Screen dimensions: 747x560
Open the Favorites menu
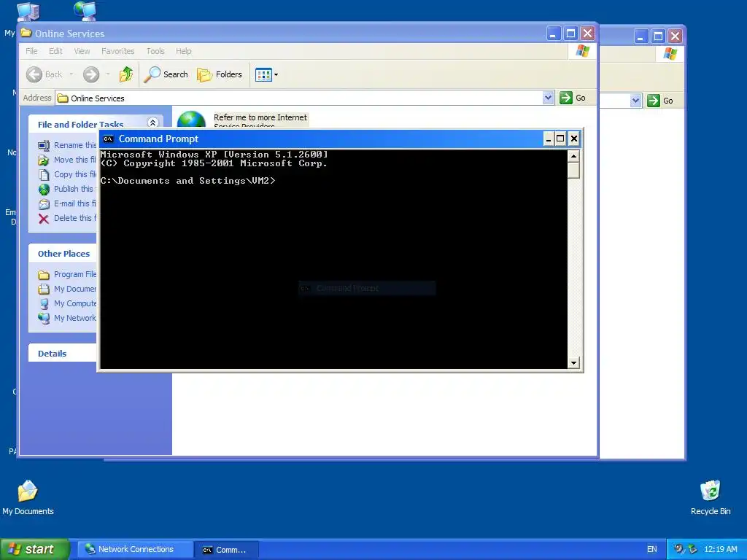(117, 51)
